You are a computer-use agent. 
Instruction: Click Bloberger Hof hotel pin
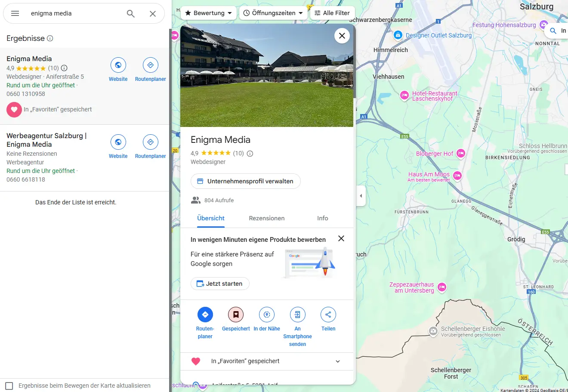(461, 154)
